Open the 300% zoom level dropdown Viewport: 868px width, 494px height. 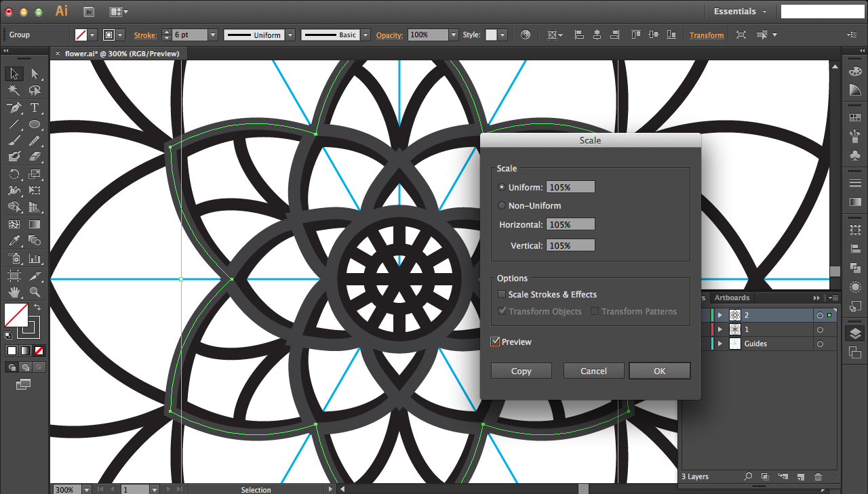(x=87, y=489)
